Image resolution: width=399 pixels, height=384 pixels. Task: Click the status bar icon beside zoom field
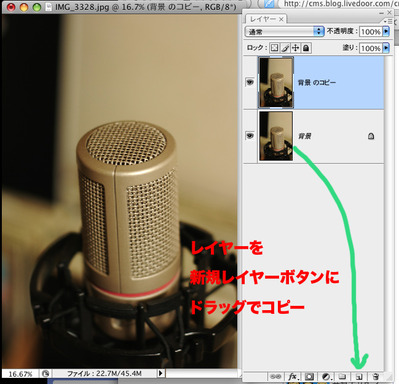point(46,374)
